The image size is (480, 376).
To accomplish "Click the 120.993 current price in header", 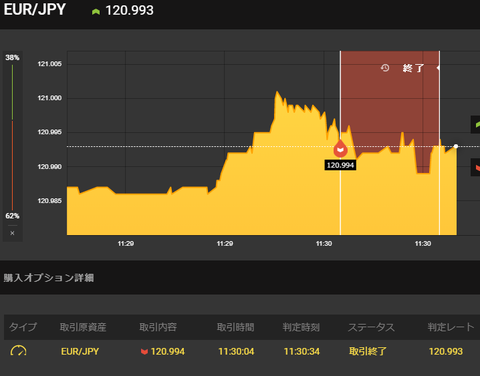I will click(129, 10).
